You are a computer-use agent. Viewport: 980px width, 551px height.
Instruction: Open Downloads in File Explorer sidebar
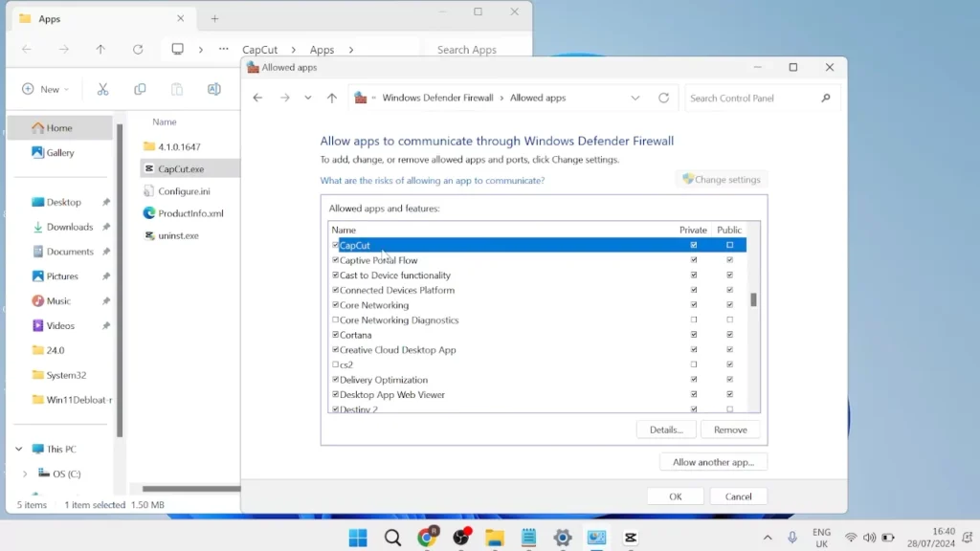[x=69, y=227]
